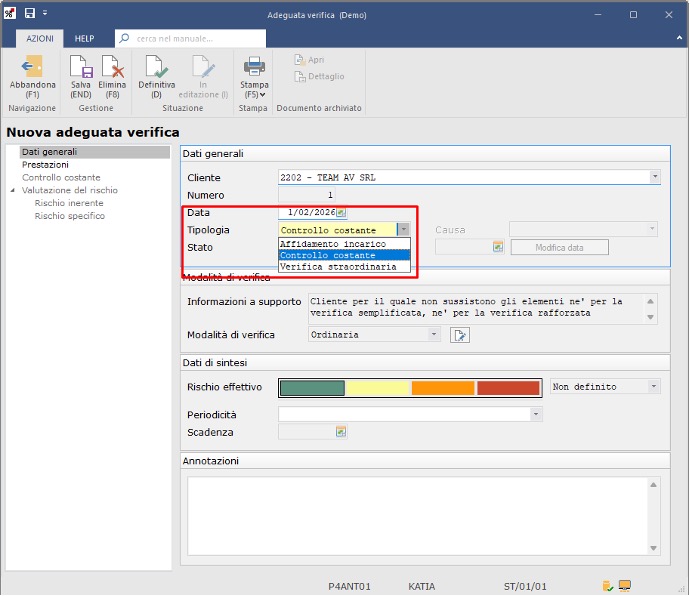The height and width of the screenshot is (596, 690).
Task: Collapse the Valutazione del rischio tree node
Action: (x=12, y=190)
